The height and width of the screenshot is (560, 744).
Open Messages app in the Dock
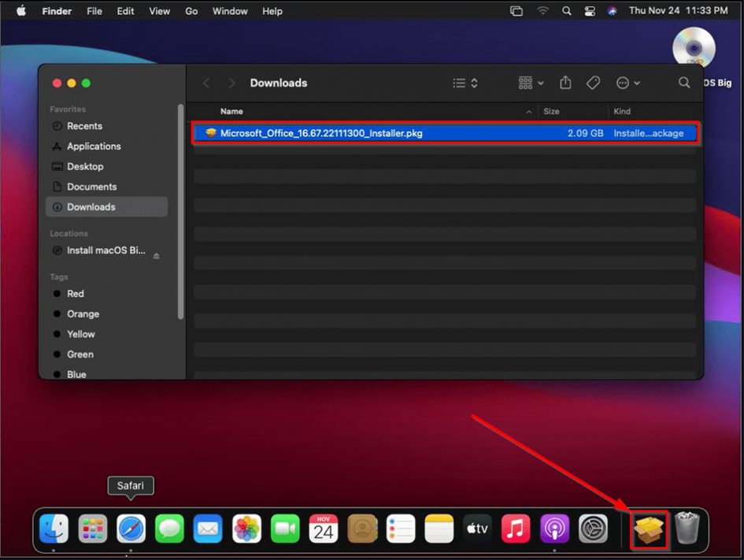click(x=169, y=528)
